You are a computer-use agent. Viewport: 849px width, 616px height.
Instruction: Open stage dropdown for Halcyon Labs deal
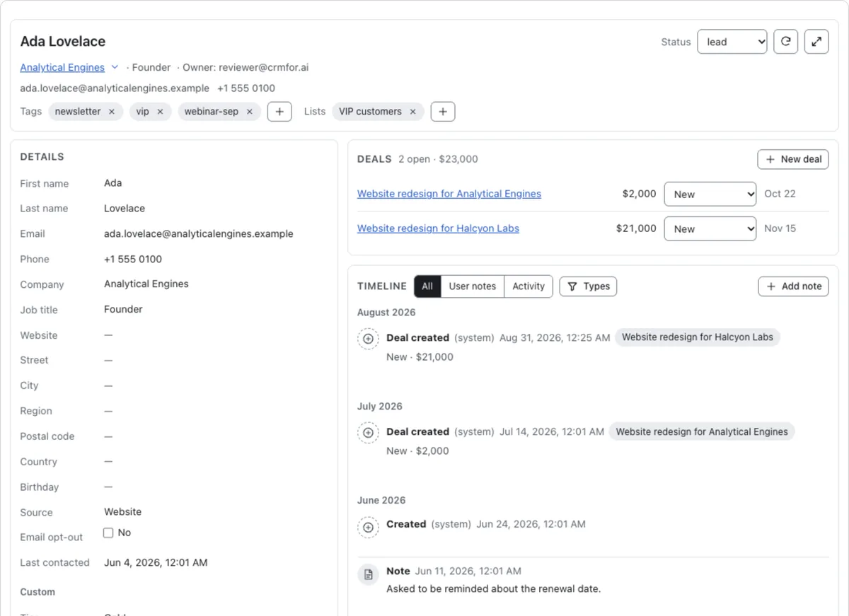coord(710,229)
